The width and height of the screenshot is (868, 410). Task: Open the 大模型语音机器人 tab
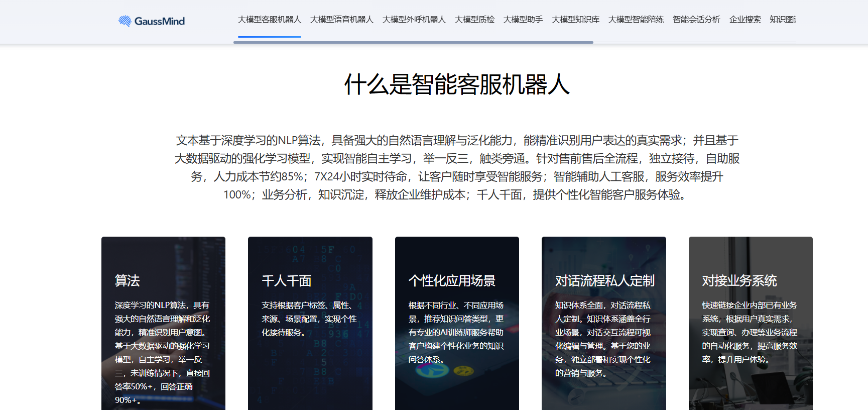tap(341, 20)
